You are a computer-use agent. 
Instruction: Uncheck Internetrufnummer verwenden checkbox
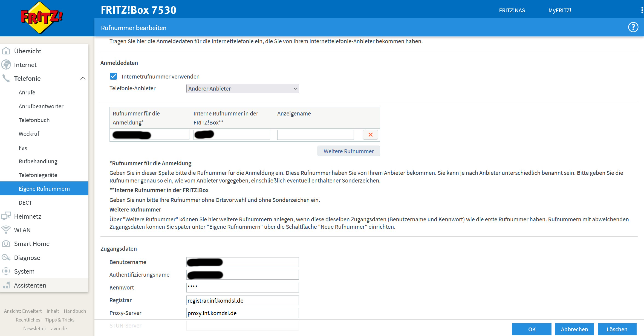click(113, 76)
